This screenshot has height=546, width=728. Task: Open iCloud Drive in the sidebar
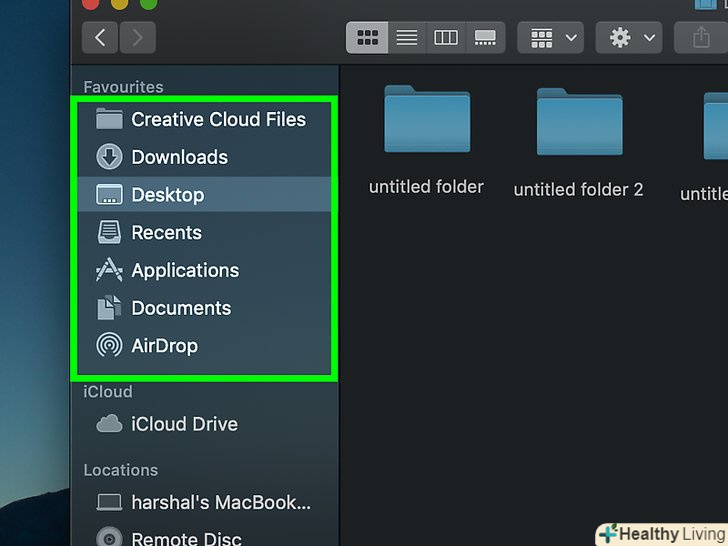(204, 424)
